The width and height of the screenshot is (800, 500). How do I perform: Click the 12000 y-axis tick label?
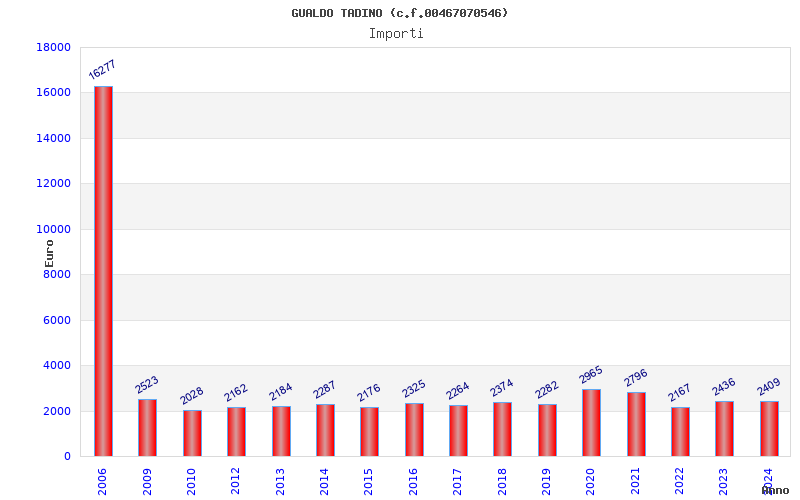(54, 183)
